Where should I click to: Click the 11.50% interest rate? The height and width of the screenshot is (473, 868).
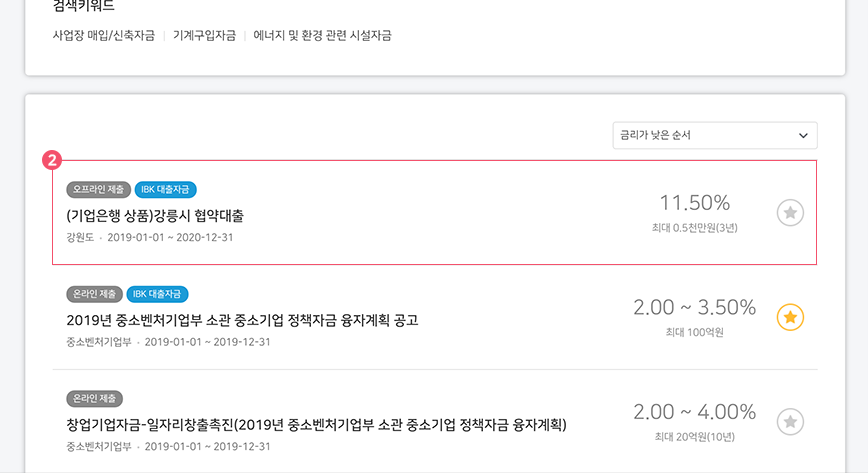coord(695,203)
